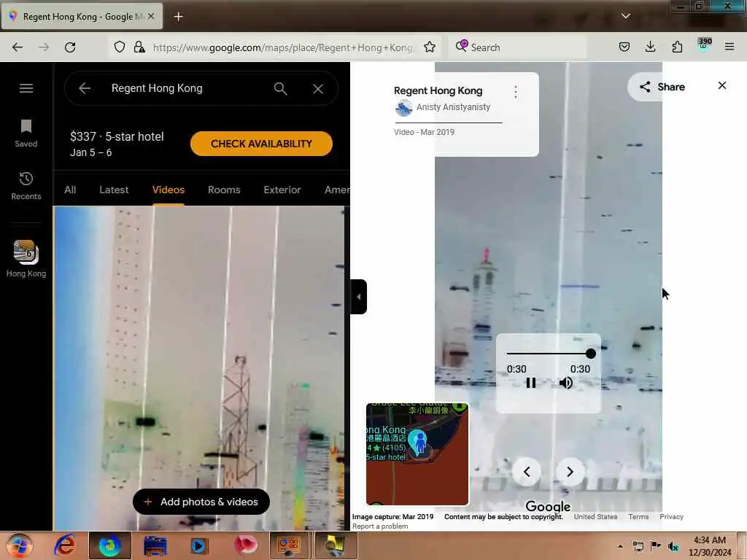The image size is (747, 560).
Task: Click the muted volume tray icon
Action: tap(673, 546)
